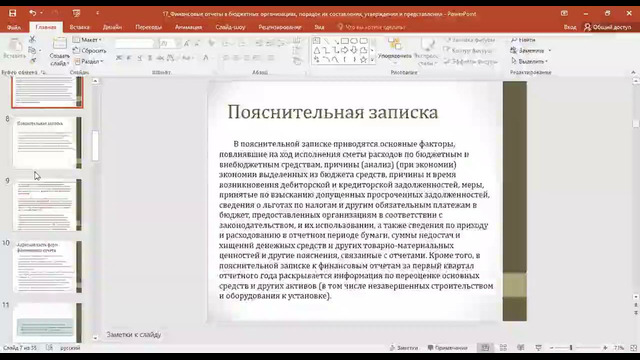640x360 pixels.
Task: Toggle Bold formatting (Ж)
Action: coord(119,58)
